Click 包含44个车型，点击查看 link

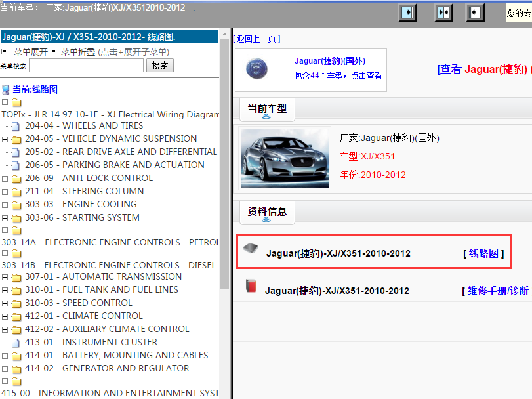[338, 75]
